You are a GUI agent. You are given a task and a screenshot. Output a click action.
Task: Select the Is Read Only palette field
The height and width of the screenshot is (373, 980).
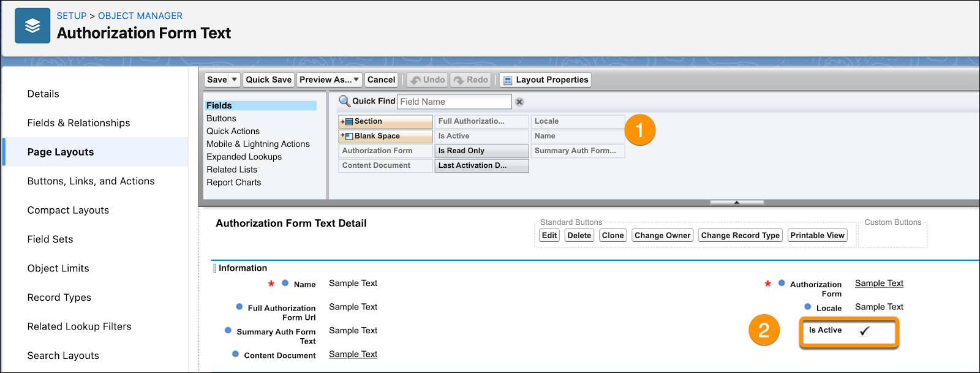point(481,151)
